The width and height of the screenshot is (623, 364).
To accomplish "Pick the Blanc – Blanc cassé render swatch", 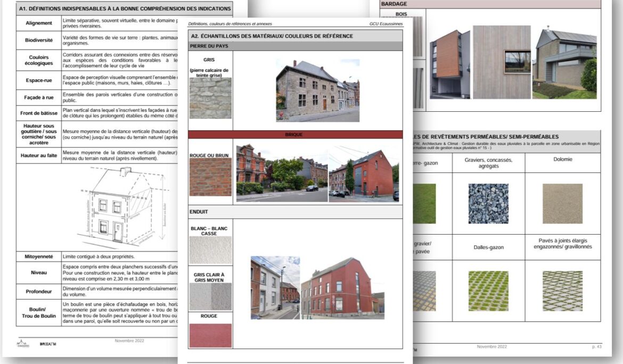I will pos(210,251).
